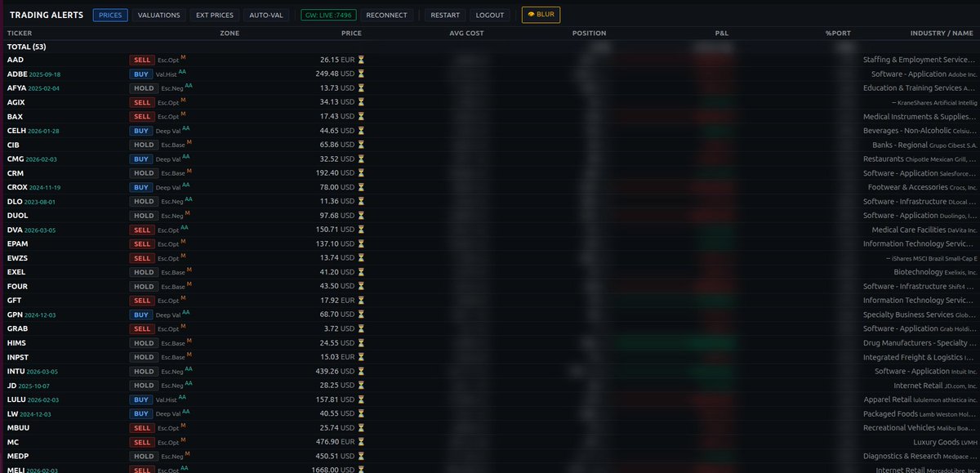Click the hourglass icon in the CMG row
The height and width of the screenshot is (473, 980).
361,158
